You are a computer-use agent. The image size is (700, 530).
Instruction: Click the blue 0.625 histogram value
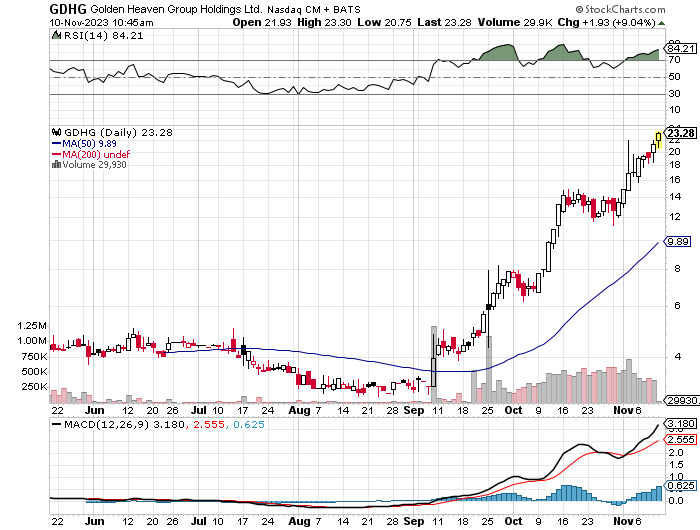tap(249, 424)
